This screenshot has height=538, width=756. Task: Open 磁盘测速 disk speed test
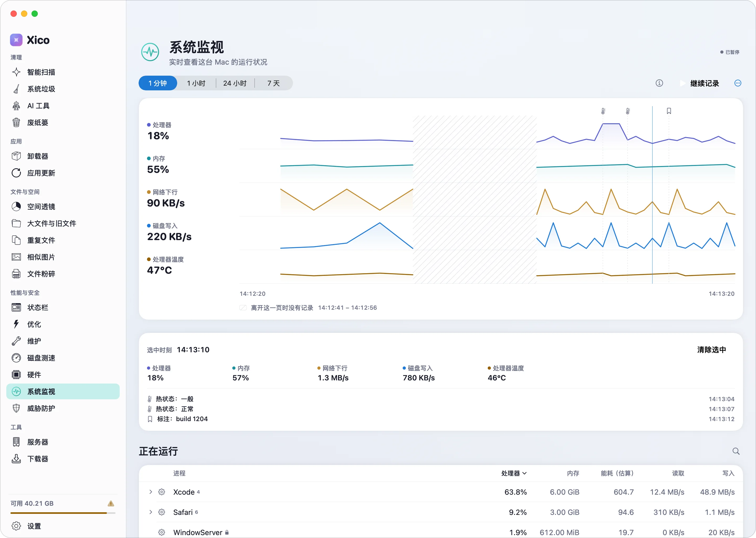[x=63, y=358]
